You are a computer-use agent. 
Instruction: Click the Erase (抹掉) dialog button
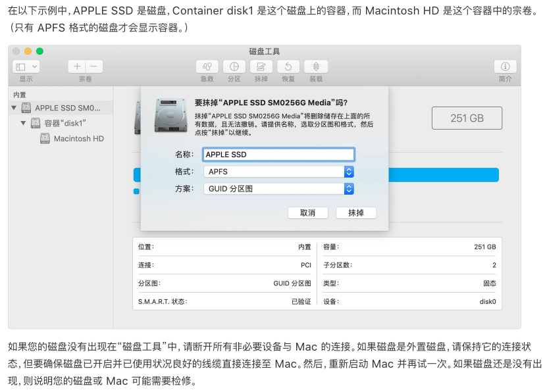355,213
